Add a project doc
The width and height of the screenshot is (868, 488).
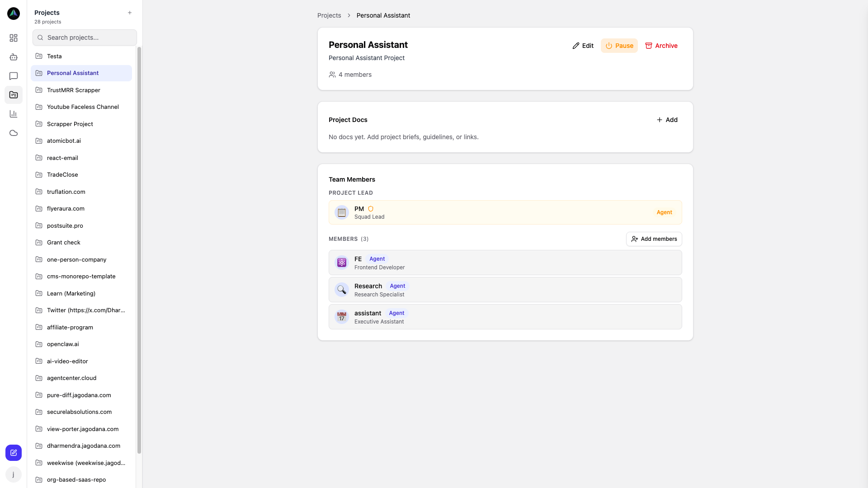[x=667, y=120]
